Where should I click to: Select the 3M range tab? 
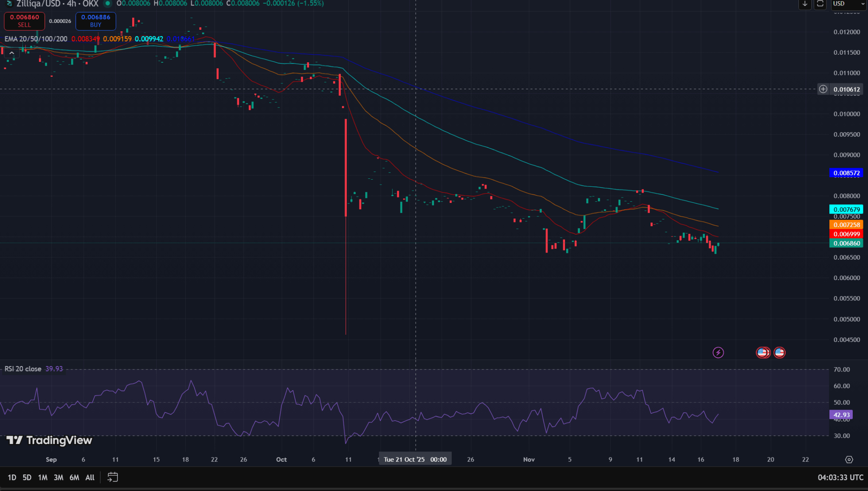tap(58, 477)
